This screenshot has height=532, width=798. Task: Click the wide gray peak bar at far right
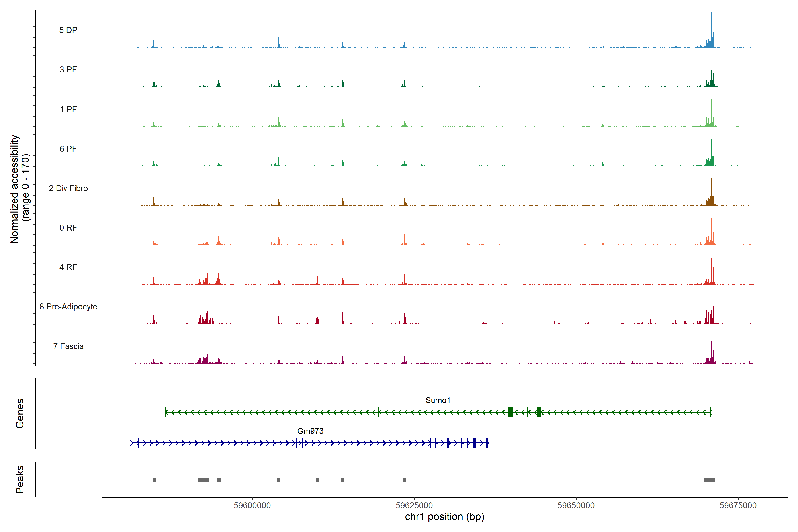coord(710,480)
